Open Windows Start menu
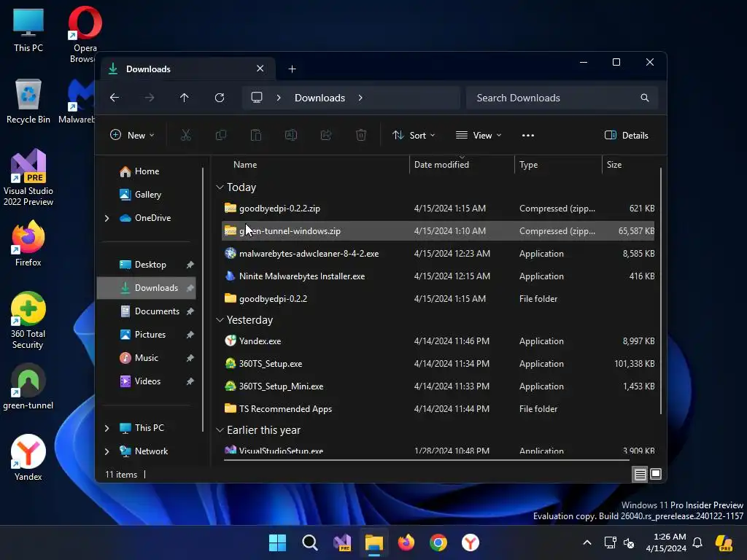 coord(277,542)
